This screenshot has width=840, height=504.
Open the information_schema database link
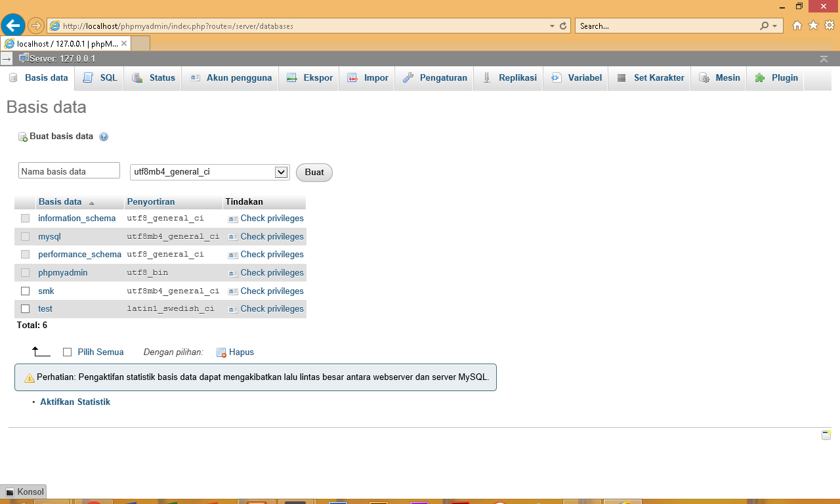[77, 219]
